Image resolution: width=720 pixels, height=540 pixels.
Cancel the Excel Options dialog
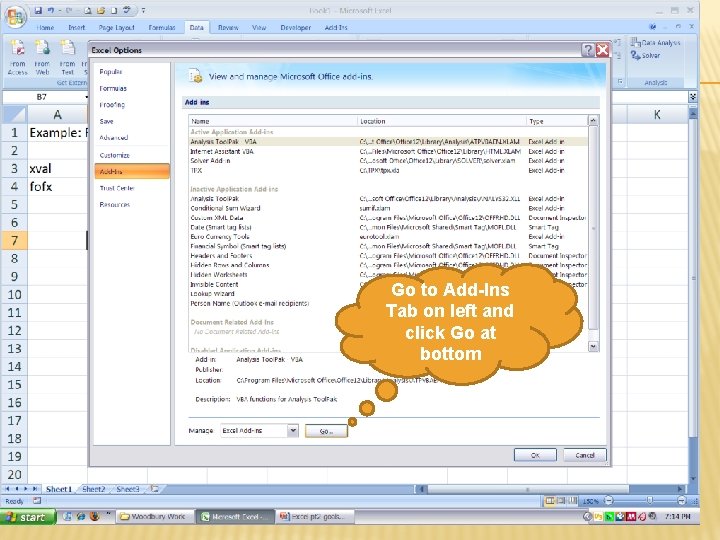click(585, 455)
